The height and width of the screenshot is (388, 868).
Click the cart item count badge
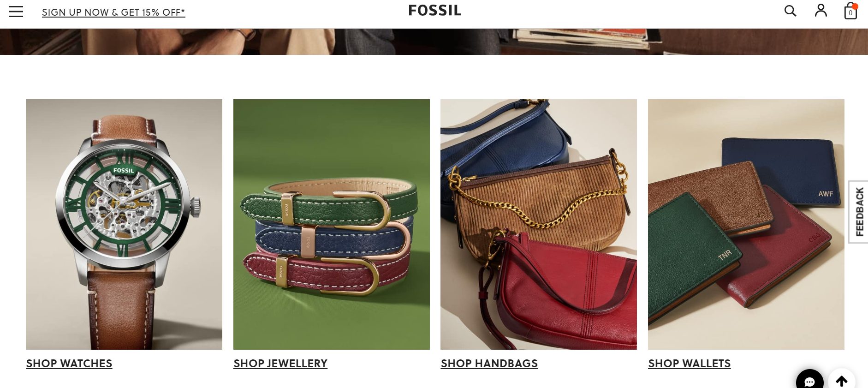[850, 13]
